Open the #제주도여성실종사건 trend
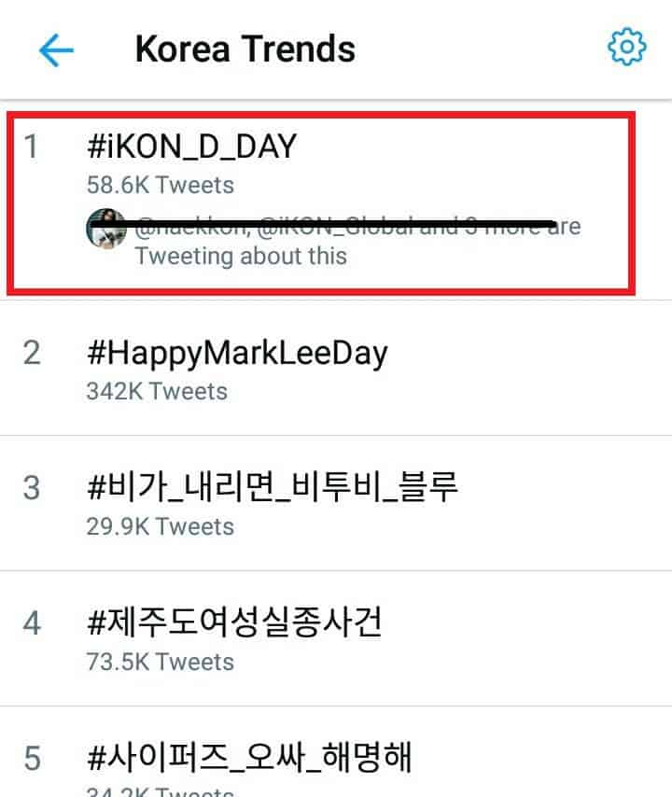This screenshot has height=797, width=672. click(x=233, y=623)
